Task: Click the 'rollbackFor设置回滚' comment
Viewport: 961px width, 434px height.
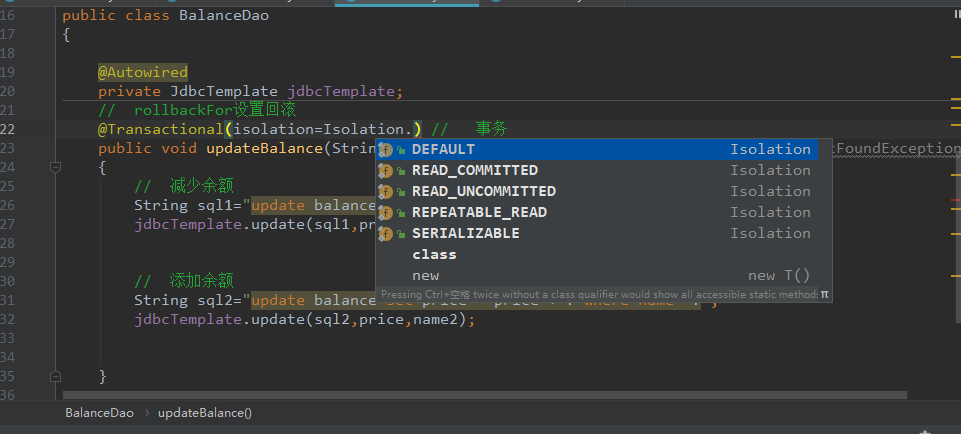Action: 197,110
